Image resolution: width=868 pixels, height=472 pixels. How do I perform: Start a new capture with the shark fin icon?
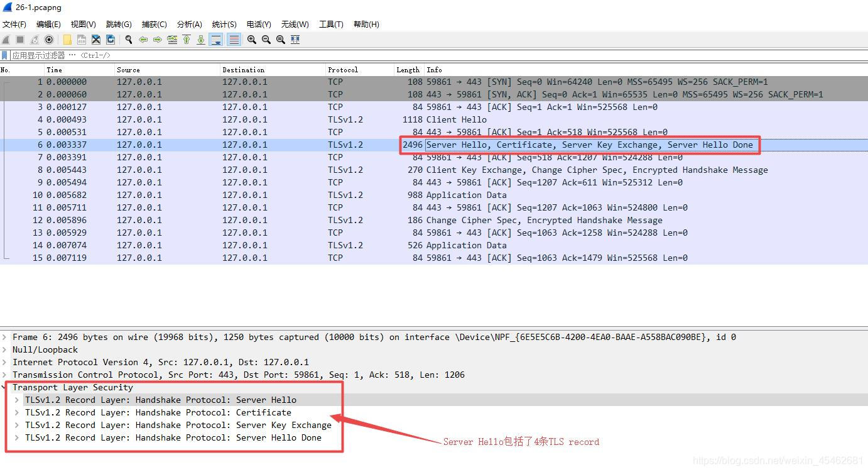pyautogui.click(x=6, y=39)
